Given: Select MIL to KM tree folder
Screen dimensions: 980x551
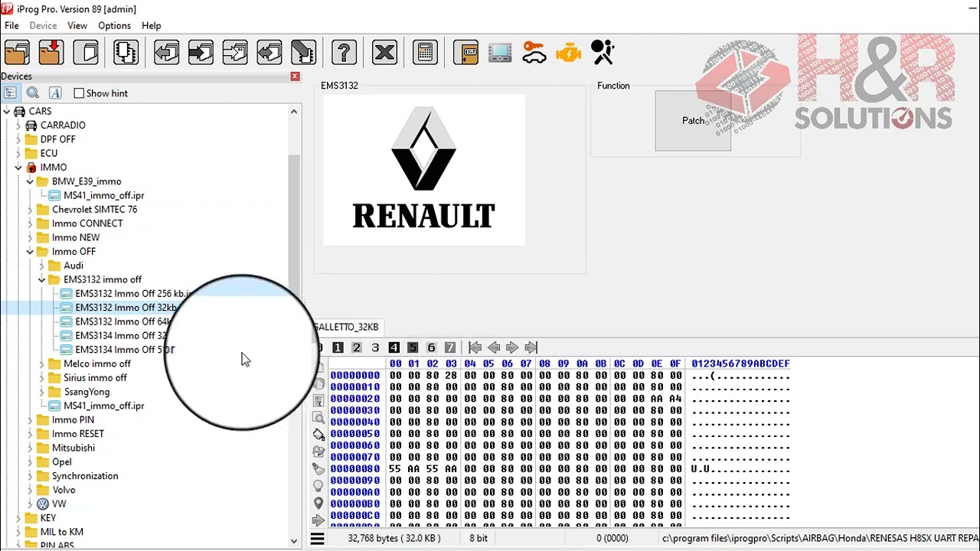Looking at the screenshot, I should [61, 532].
